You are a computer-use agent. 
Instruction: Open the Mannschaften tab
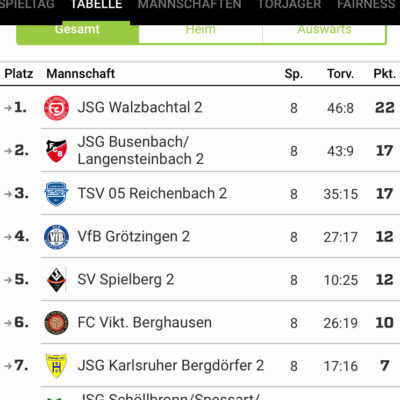pyautogui.click(x=189, y=5)
